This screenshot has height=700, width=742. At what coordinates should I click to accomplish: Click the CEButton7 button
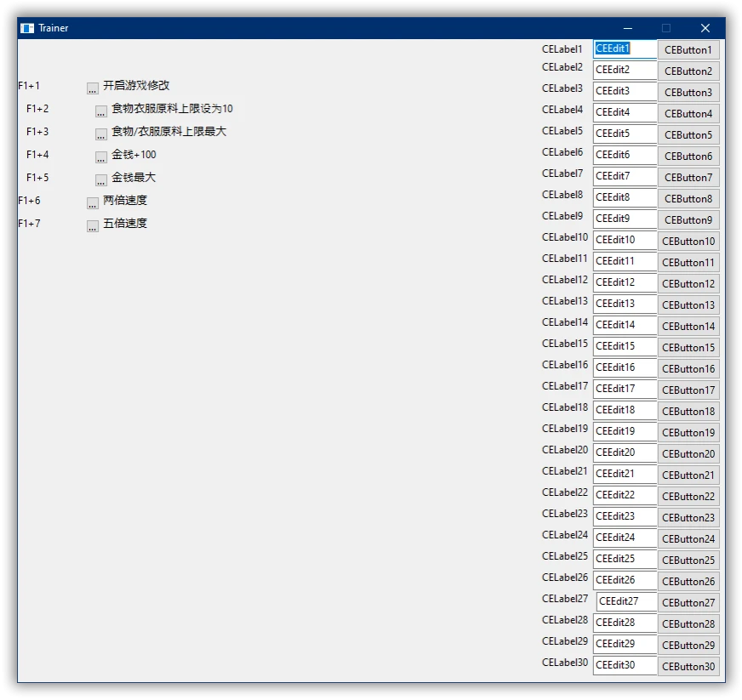[688, 178]
